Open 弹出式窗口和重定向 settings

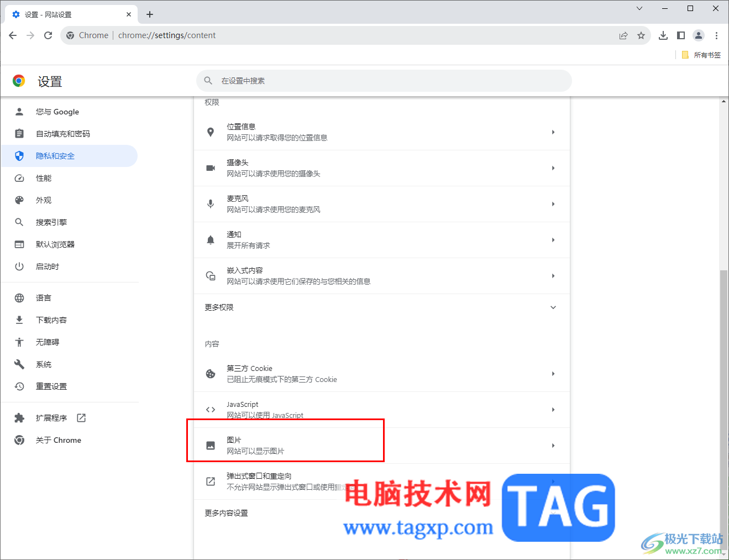pos(382,482)
